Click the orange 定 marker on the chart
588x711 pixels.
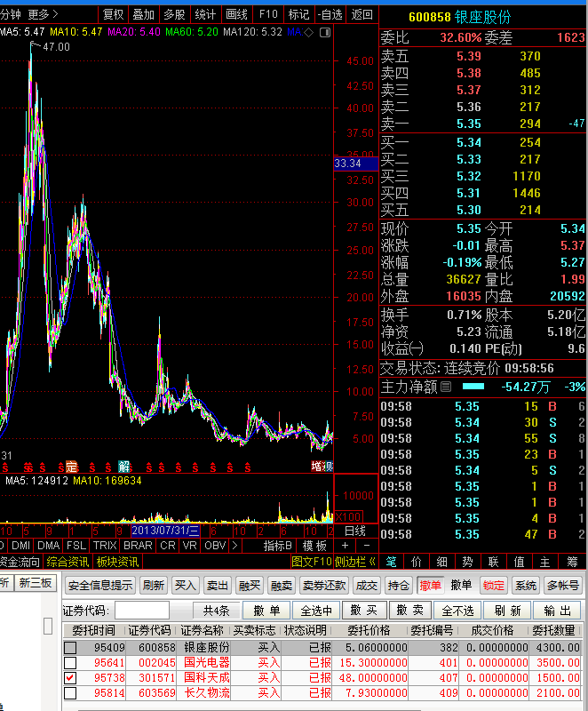coord(72,467)
